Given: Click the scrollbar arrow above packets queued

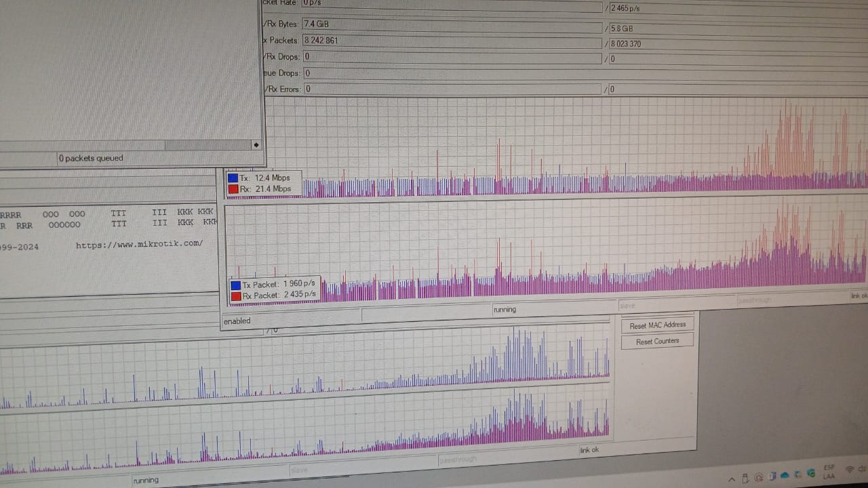Looking at the screenshot, I should 256,144.
